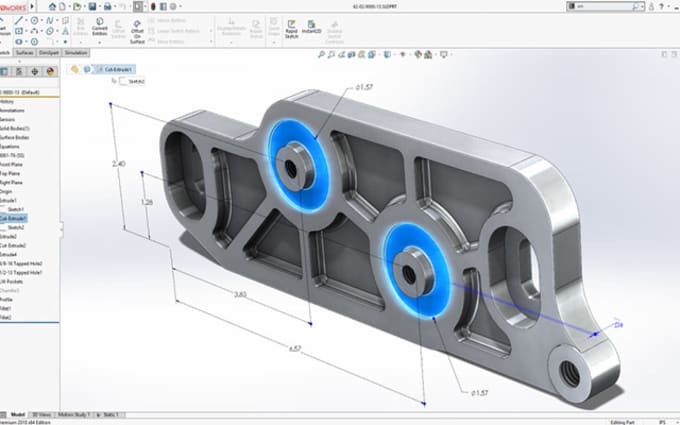680x425 pixels.
Task: Click the Apply Scene icon in the view toolbar
Action: [x=428, y=55]
